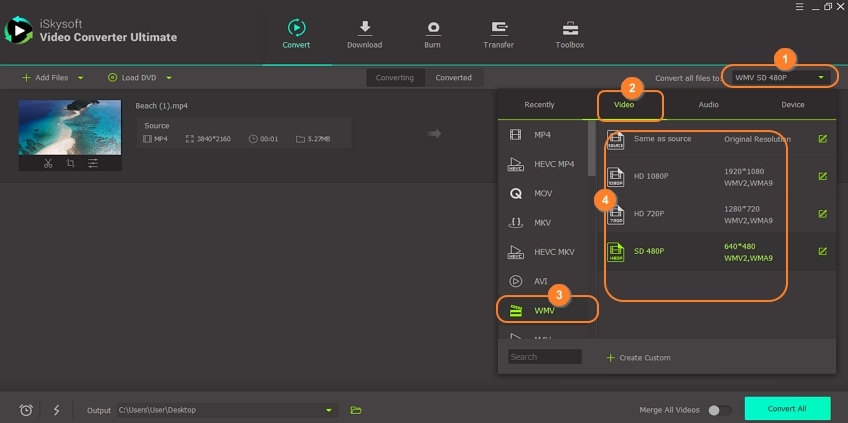
Task: Open the WMV SD 480P format dropdown
Action: (x=781, y=78)
